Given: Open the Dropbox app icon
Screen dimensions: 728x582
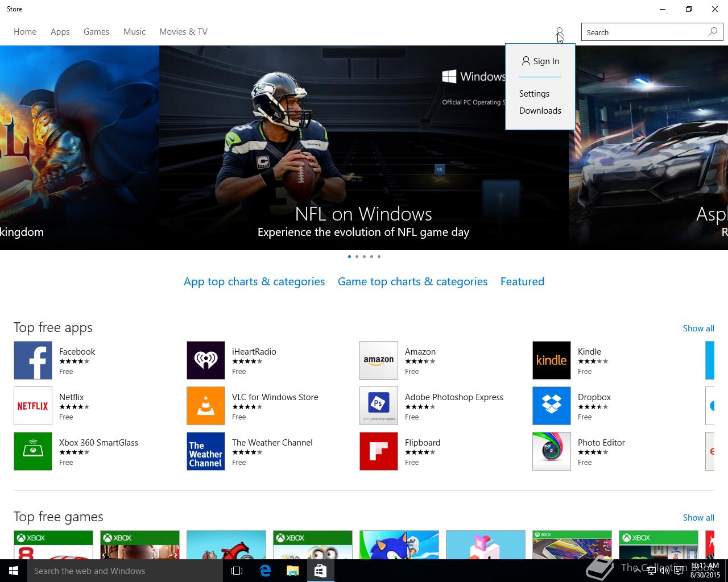Looking at the screenshot, I should [552, 406].
